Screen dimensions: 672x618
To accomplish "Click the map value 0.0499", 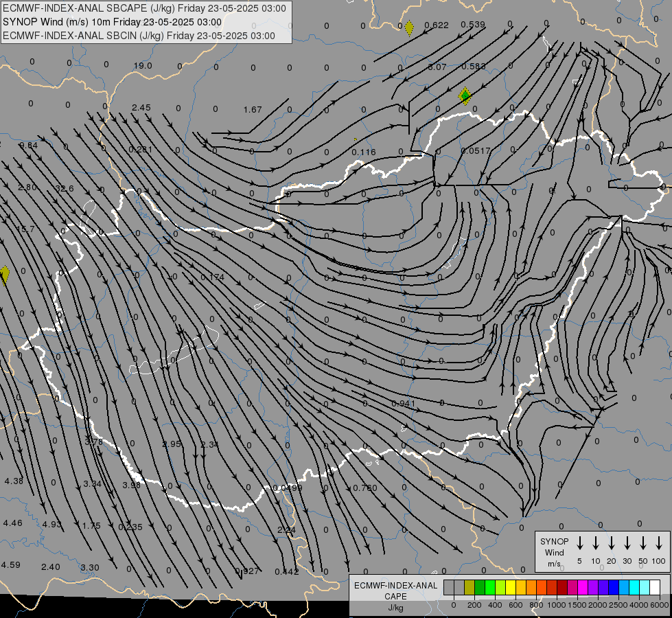I will pos(288,488).
